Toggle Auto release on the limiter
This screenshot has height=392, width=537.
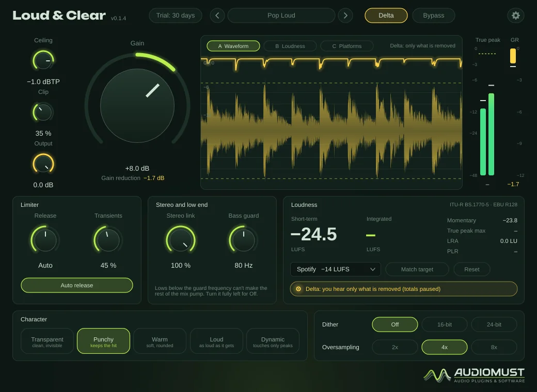tap(77, 285)
